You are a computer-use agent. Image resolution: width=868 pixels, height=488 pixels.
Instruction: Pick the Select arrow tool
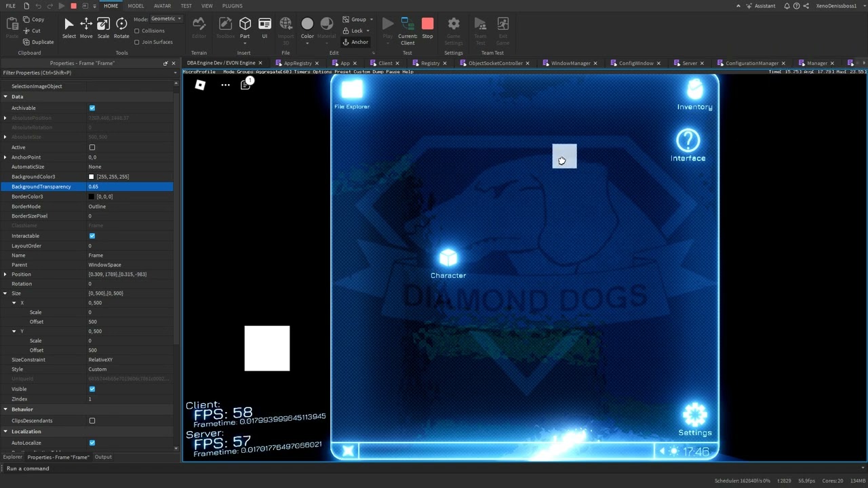[69, 28]
